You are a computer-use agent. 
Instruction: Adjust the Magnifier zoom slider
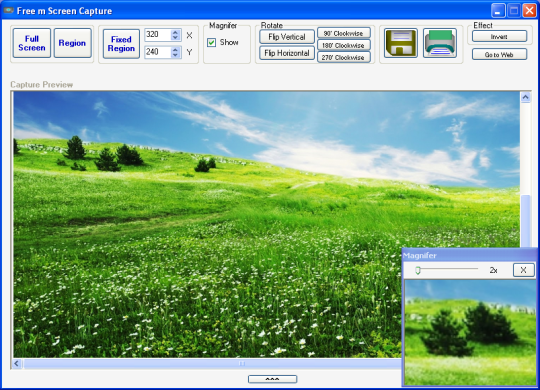418,270
